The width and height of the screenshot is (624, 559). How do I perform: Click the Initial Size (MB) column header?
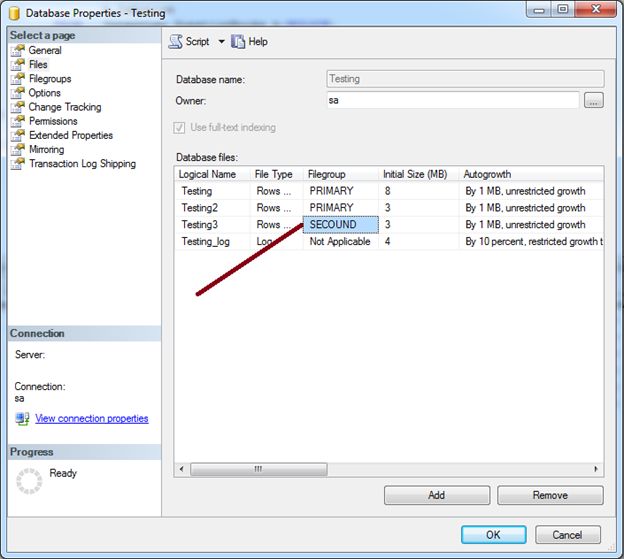pos(419,174)
